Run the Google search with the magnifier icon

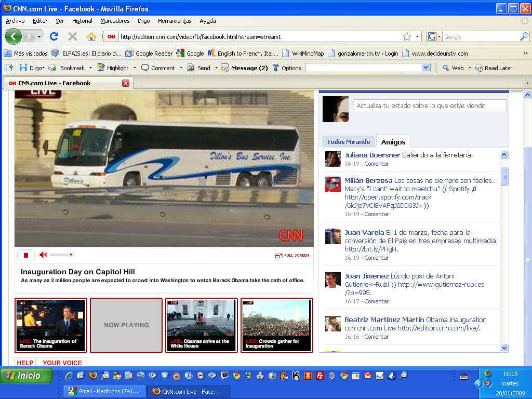click(x=524, y=36)
